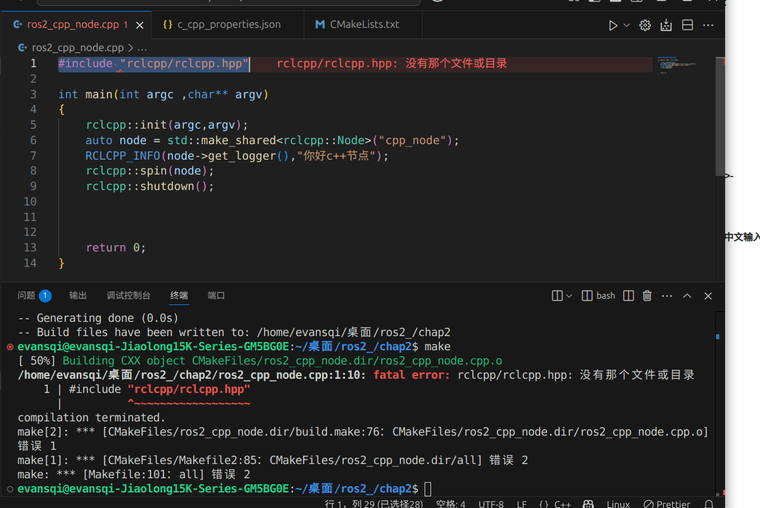This screenshot has width=760, height=508.
Task: Run the C++ file with the play button
Action: point(613,25)
